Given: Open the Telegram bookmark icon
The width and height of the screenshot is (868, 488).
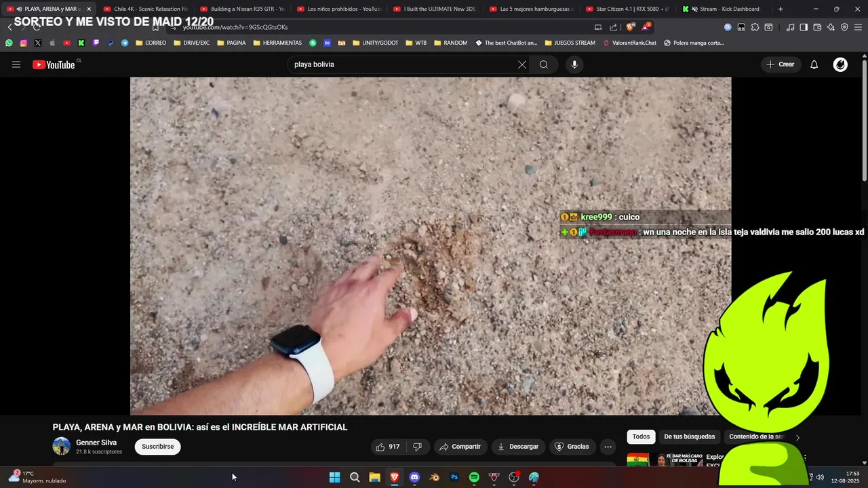Looking at the screenshot, I should pyautogui.click(x=125, y=43).
